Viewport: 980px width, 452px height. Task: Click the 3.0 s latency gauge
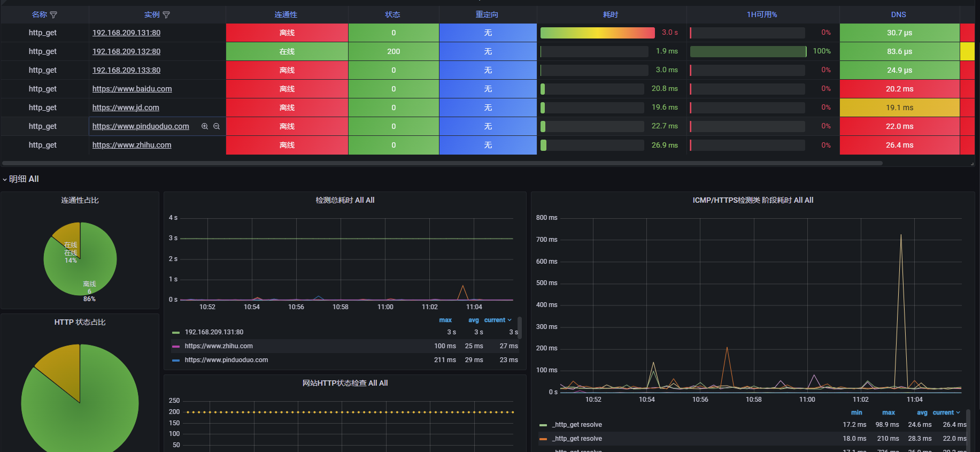coord(598,33)
